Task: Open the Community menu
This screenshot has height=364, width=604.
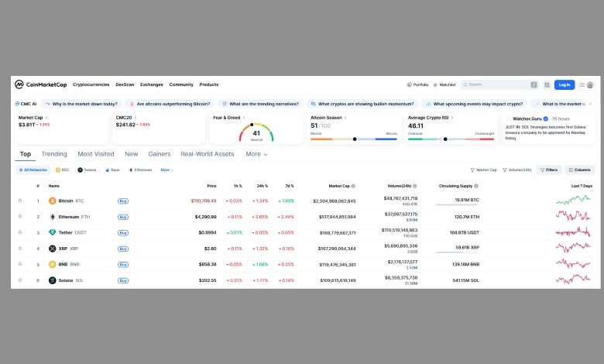Action: 181,84
